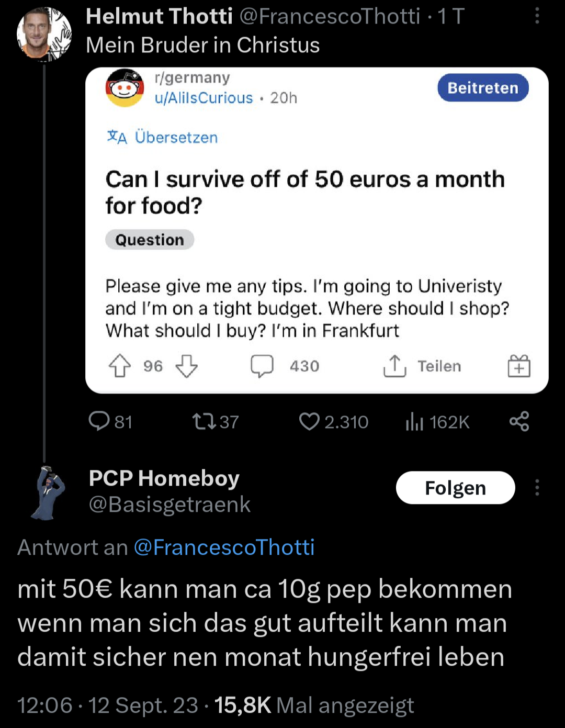The image size is (565, 728).
Task: Open more options for PCP Homeboy's reply
Action: click(x=537, y=488)
